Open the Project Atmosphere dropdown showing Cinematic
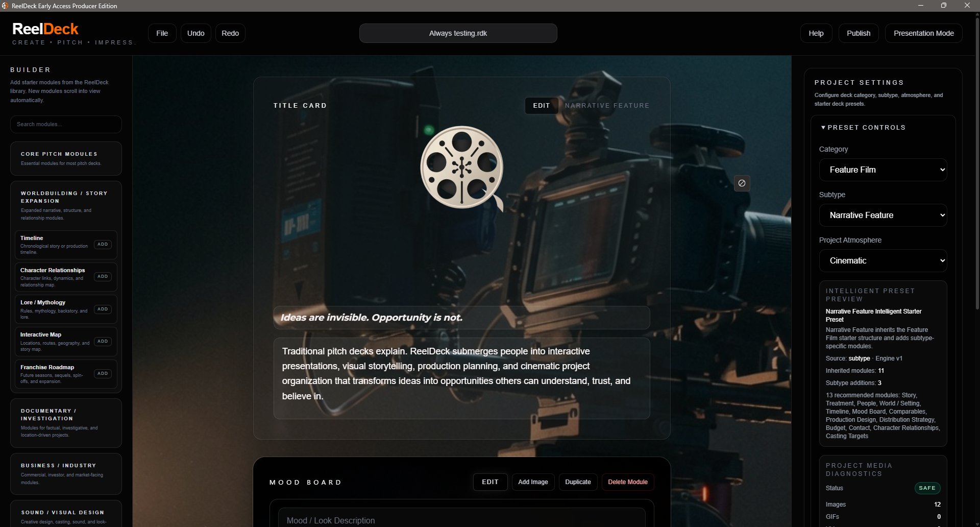This screenshot has height=527, width=980. (x=883, y=261)
